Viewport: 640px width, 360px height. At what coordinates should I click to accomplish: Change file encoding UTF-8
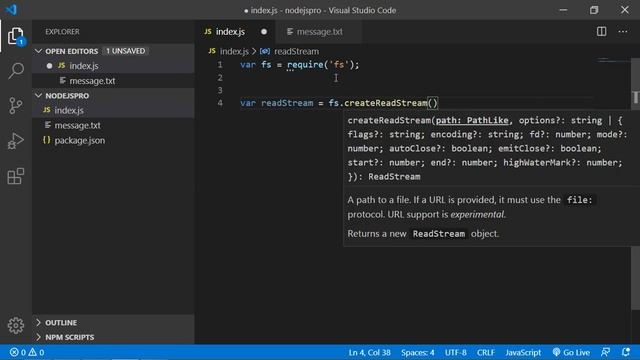[456, 352]
